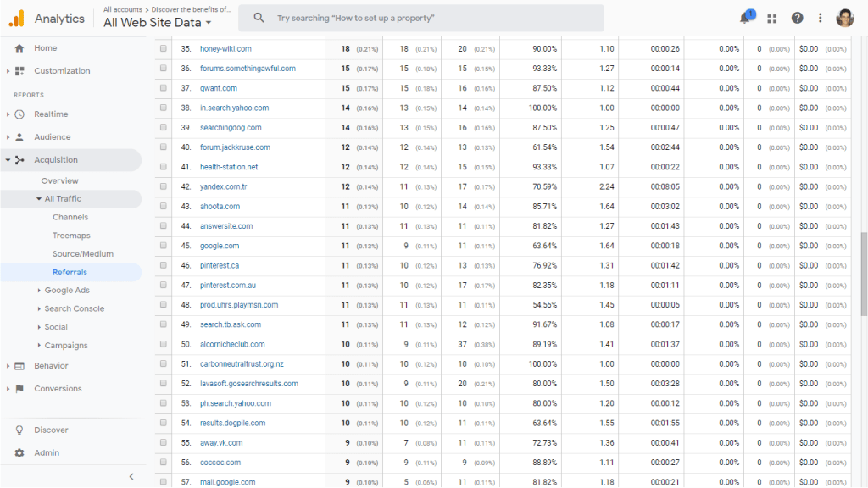The height and width of the screenshot is (488, 868).
Task: Expand the Realtime section arrow
Action: 8,114
